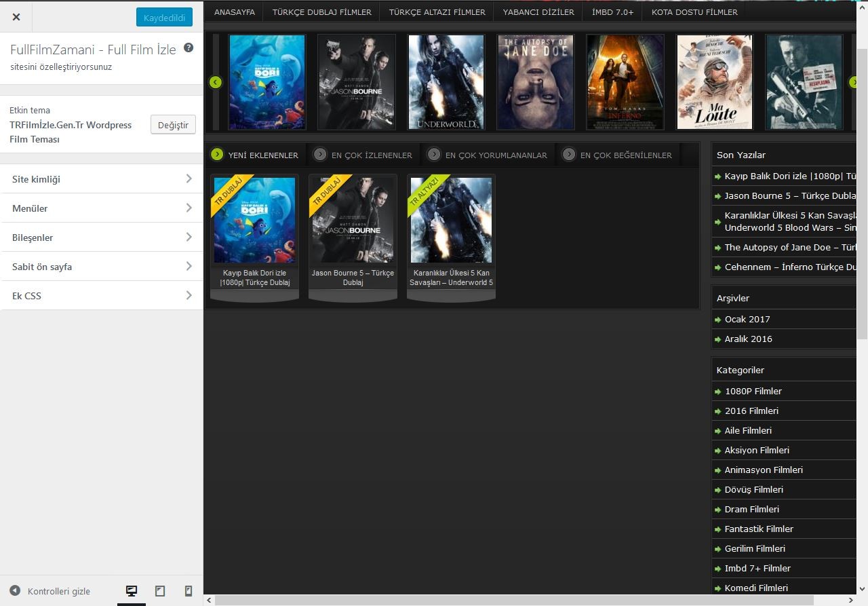Screen dimensions: 868x606
Task: Open Kayıp Balık Dori movie card thumbnail
Action: coord(254,220)
